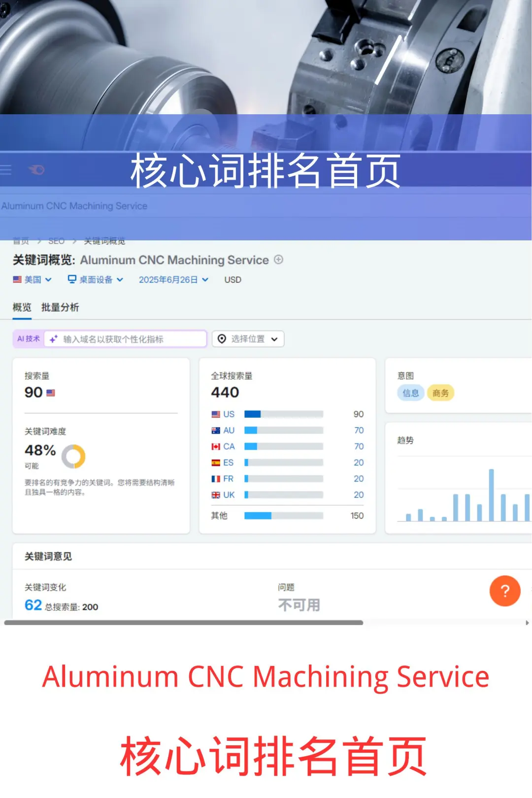Click the AU volume bar
532x798 pixels.
[284, 431]
